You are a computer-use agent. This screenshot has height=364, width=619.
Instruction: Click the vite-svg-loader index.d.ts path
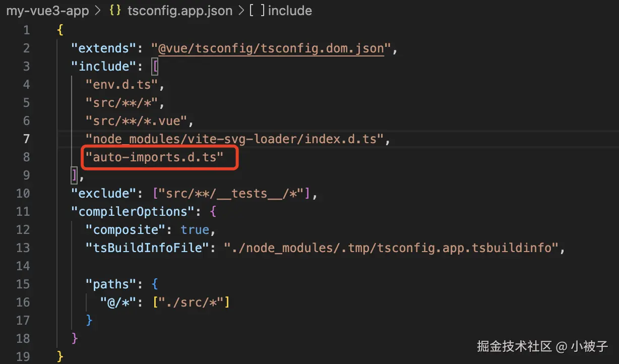(x=235, y=139)
